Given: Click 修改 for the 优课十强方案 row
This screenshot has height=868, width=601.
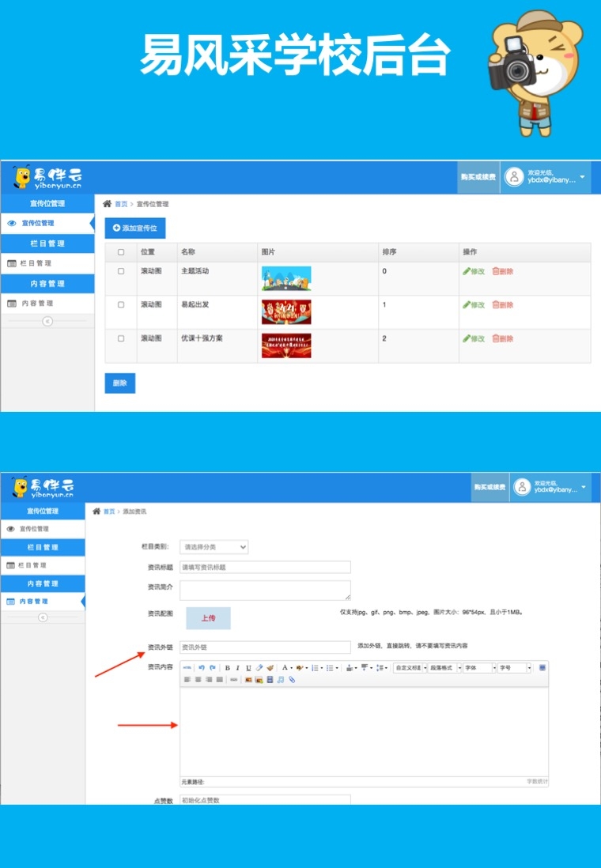Looking at the screenshot, I should coord(474,338).
